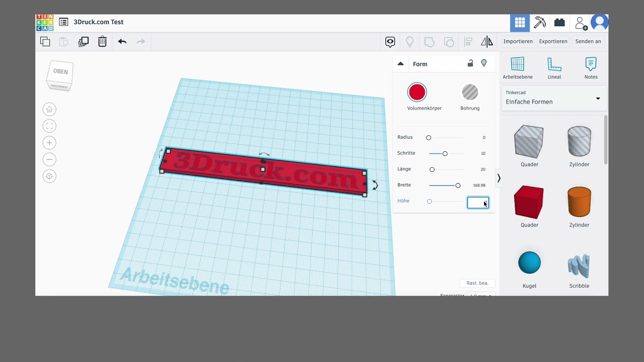Screen dimensions: 644x362
Task: Click the Höhe slider handle
Action: pos(429,202)
